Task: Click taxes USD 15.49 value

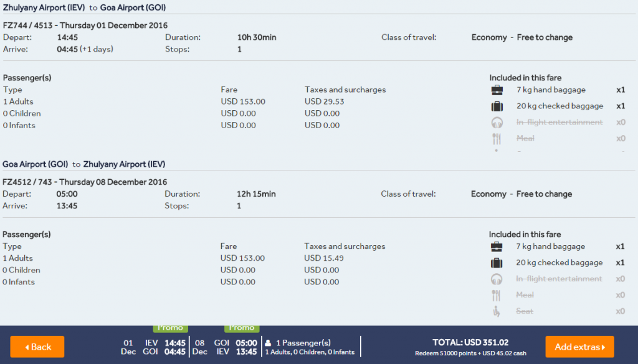Action: 324,258
